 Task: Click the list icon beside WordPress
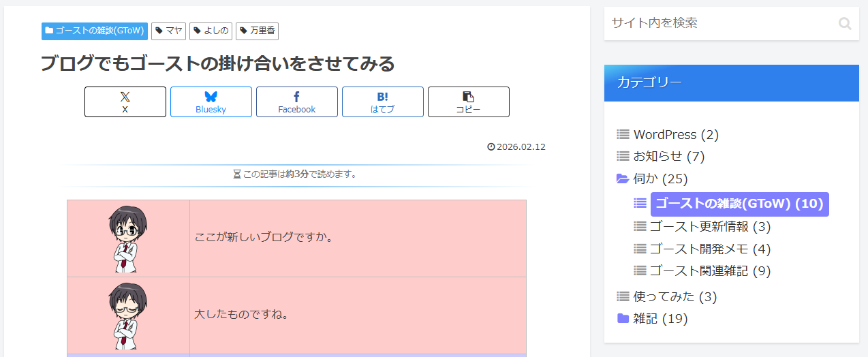(623, 135)
